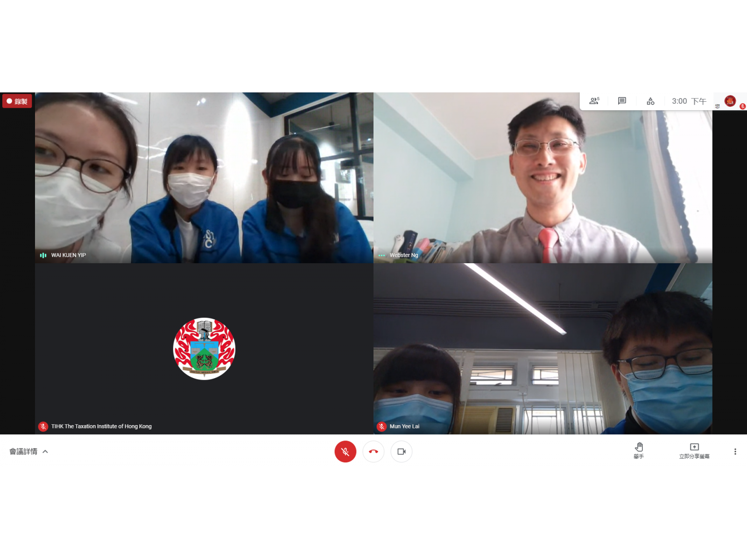Raise hand using the 舉手 icon
Viewport: 747px width, 560px height.
pyautogui.click(x=639, y=451)
